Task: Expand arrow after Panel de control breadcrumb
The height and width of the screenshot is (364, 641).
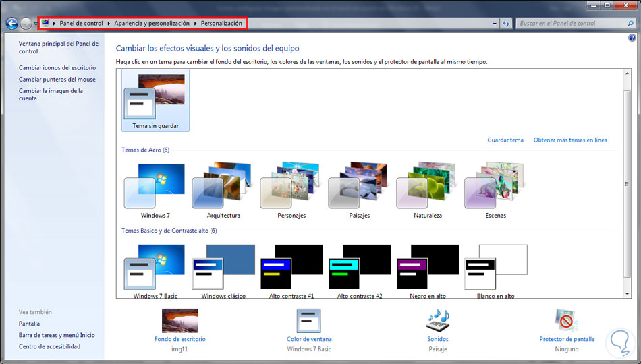Action: [109, 24]
